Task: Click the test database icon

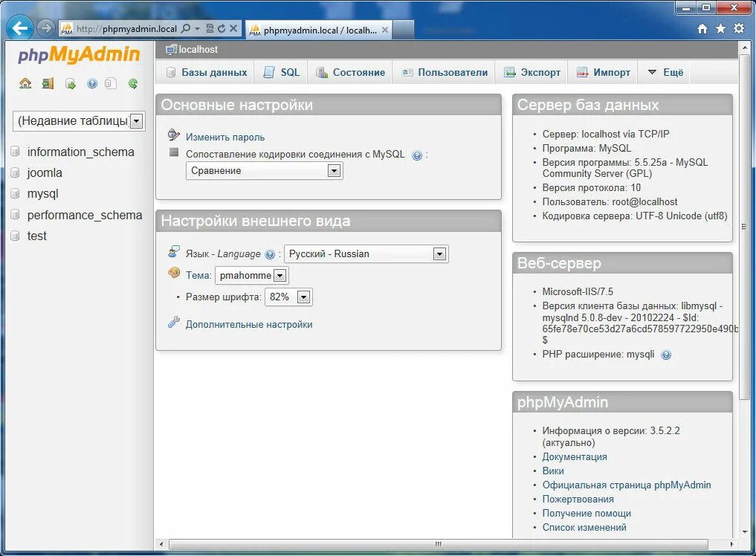Action: coord(15,236)
